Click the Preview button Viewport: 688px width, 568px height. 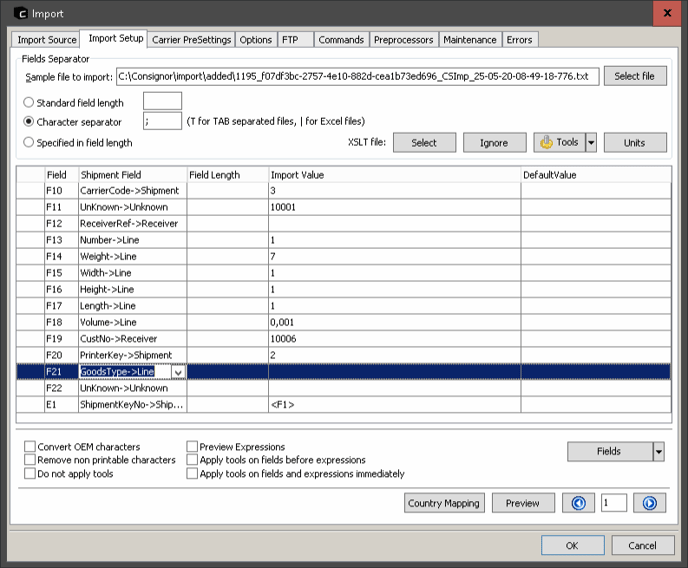(x=523, y=503)
